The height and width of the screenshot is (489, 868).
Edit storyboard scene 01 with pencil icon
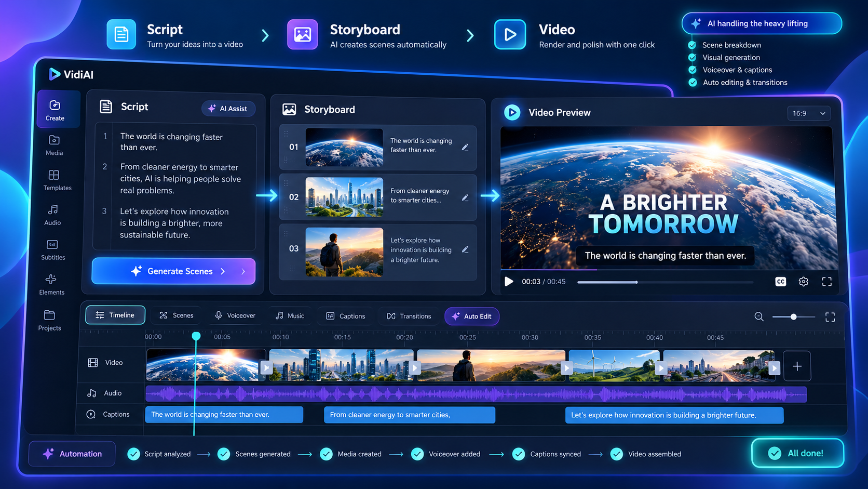[465, 148]
